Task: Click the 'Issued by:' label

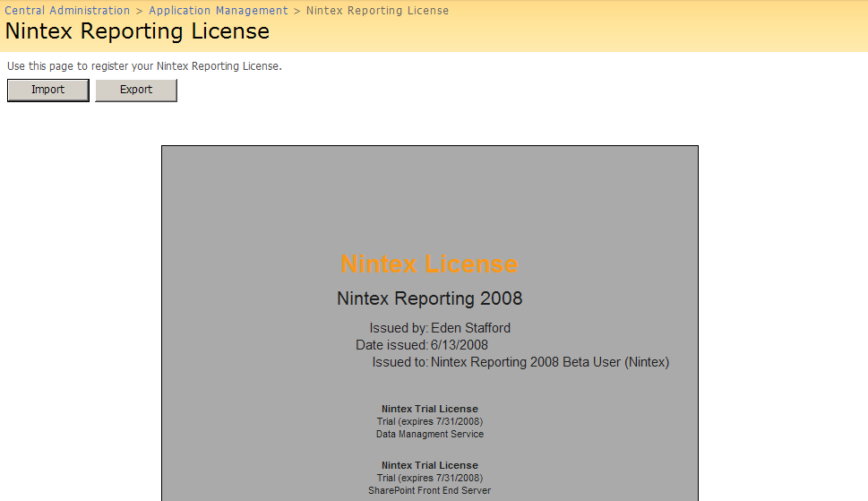Action: tap(399, 328)
